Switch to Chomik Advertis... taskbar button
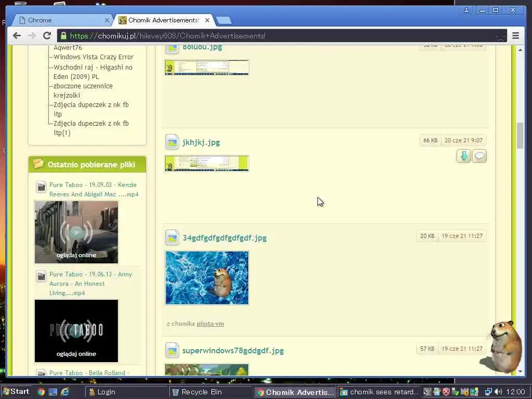Viewport: 532px width, 399px height. (x=295, y=392)
